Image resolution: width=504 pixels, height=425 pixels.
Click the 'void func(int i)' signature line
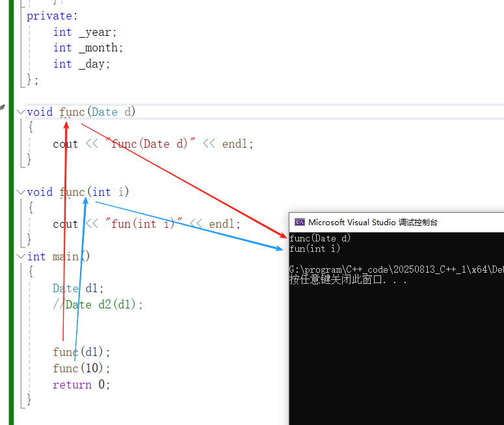pyautogui.click(x=78, y=192)
